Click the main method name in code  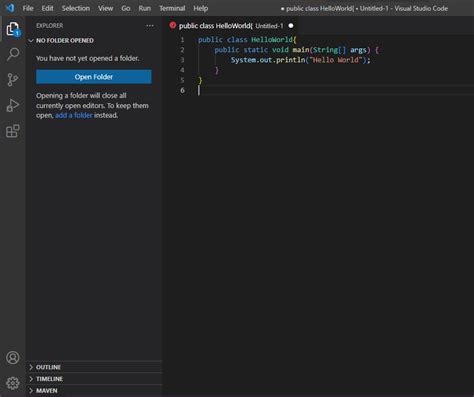[x=301, y=50]
